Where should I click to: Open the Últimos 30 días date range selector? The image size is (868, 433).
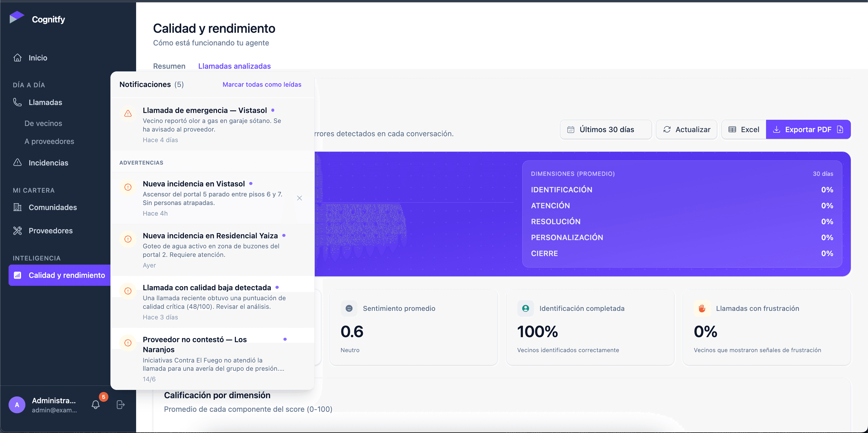pos(606,129)
